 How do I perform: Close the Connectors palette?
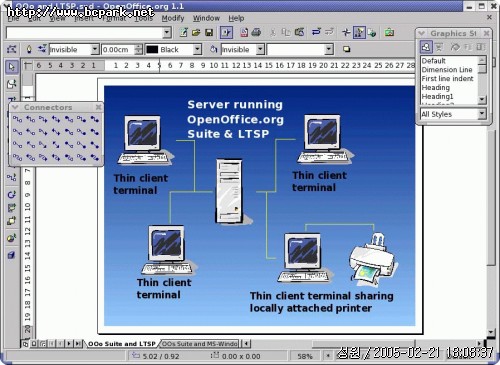click(98, 107)
